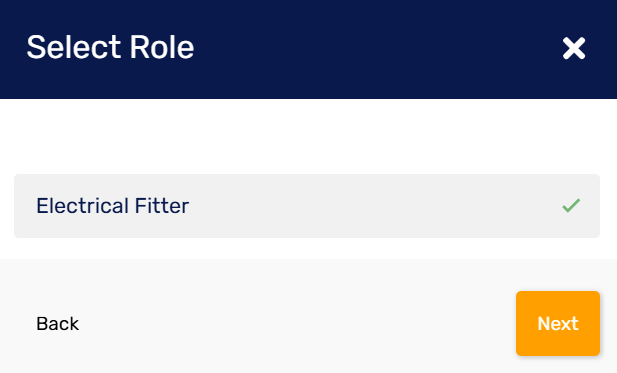Deselect Electrical Fitter via its checkmark
This screenshot has width=617, height=373.
pos(571,205)
